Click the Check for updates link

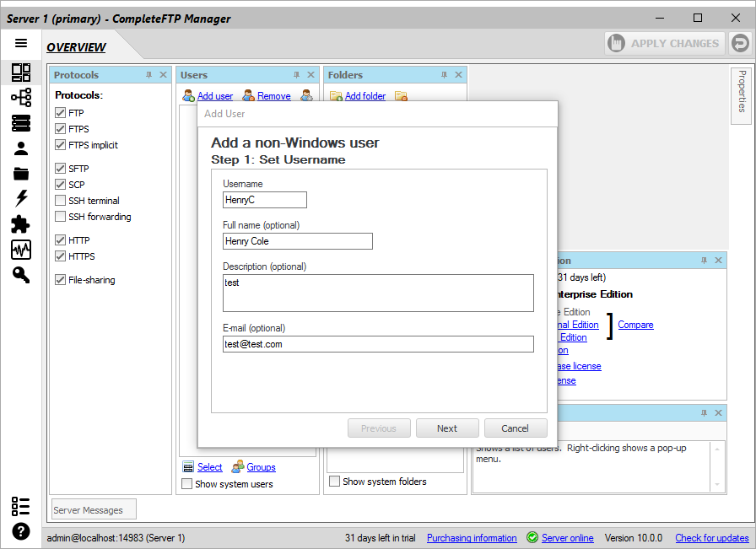point(711,537)
